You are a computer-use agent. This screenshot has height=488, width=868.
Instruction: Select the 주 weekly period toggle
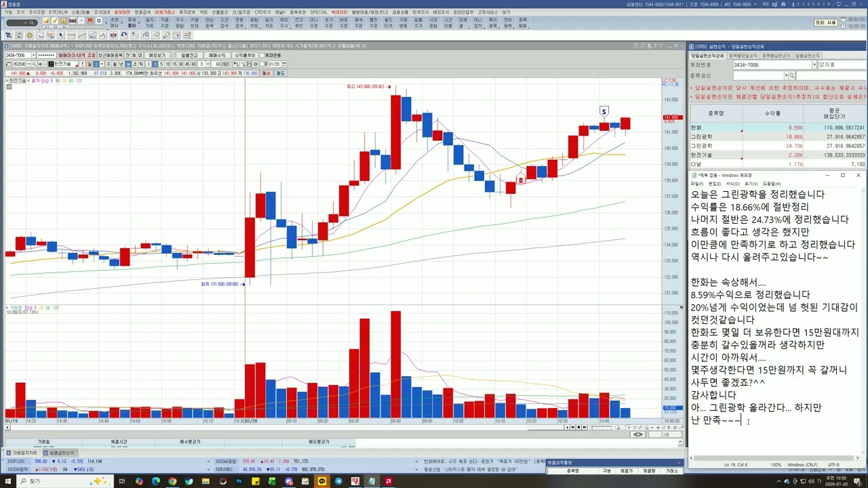[108, 64]
